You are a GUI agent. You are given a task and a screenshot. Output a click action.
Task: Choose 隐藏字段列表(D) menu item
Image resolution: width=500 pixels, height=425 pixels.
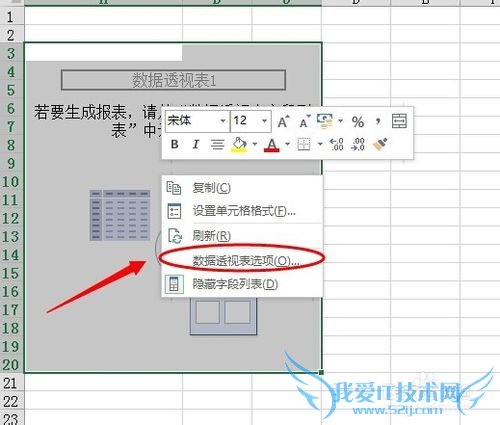click(242, 284)
